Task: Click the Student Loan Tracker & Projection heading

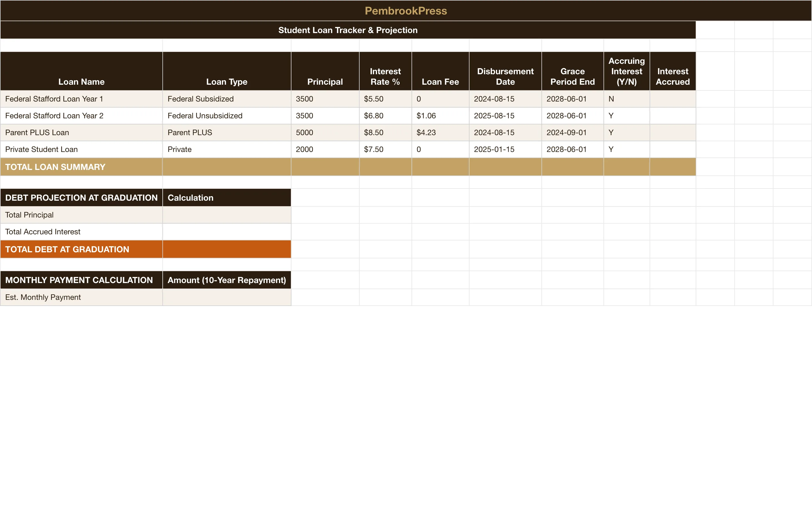Action: (x=348, y=30)
